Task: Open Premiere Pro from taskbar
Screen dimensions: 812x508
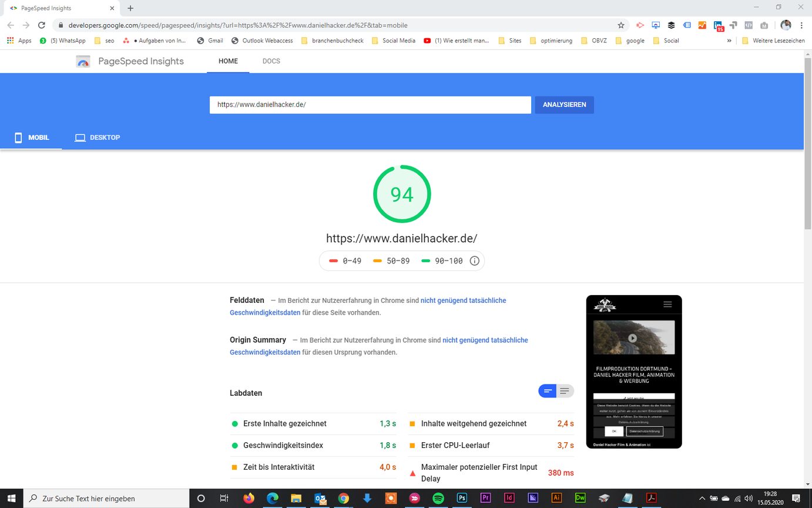Action: coord(485,498)
